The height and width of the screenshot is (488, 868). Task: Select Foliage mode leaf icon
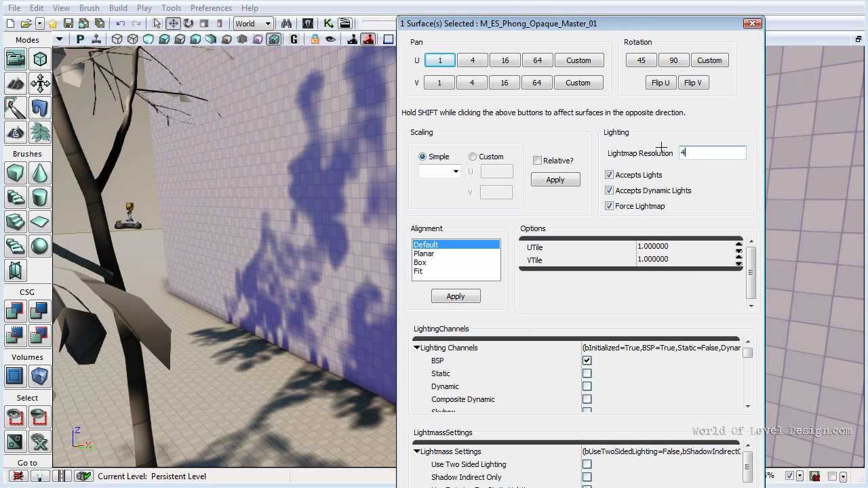(40, 131)
